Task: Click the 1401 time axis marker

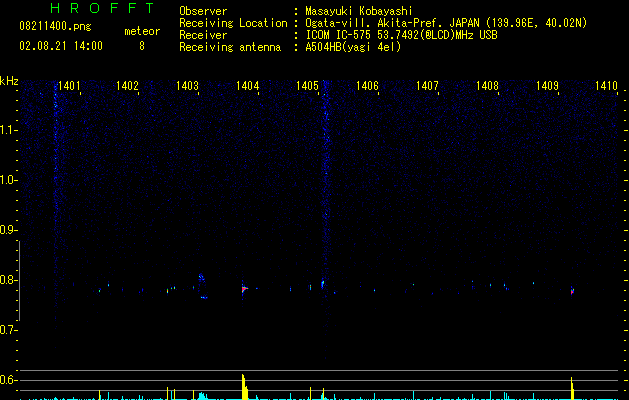Action: 69,86
